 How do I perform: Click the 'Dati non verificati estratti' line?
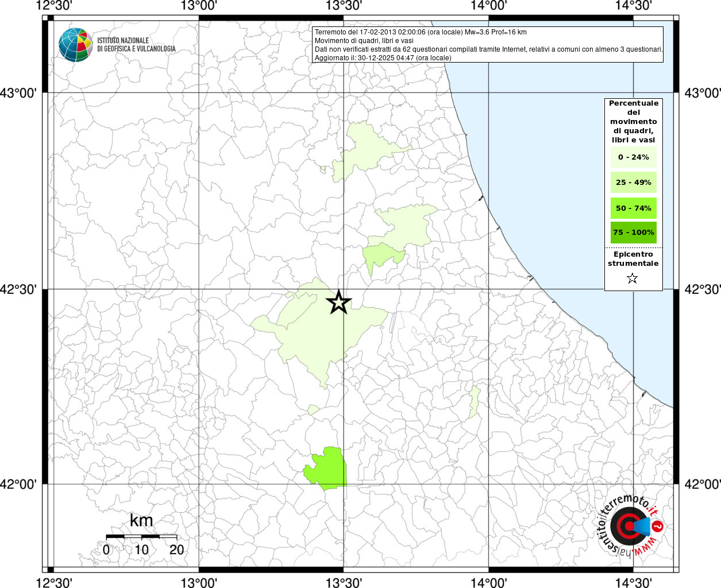click(488, 49)
